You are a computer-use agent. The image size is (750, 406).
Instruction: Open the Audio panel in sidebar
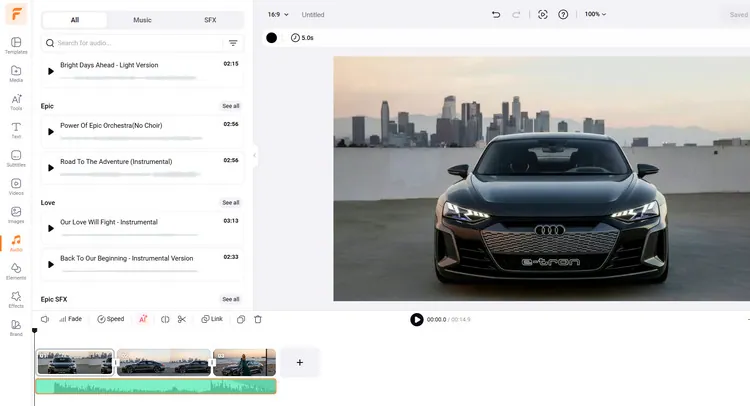pos(16,243)
